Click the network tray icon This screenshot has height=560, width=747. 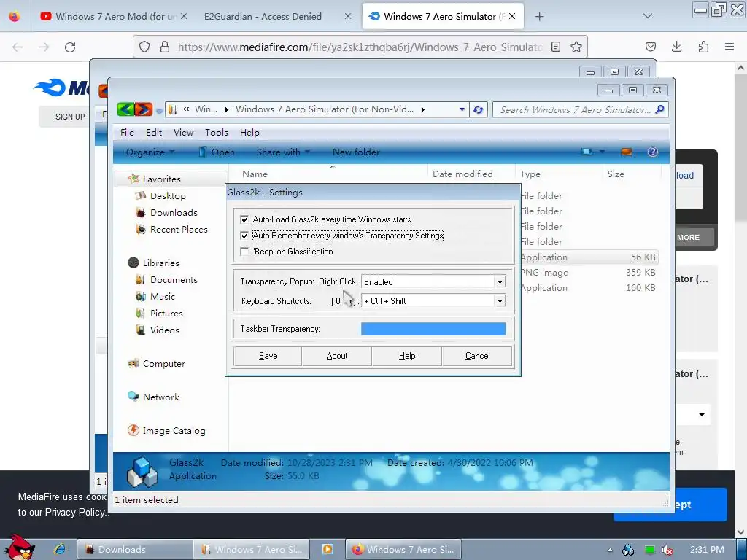pyautogui.click(x=628, y=550)
